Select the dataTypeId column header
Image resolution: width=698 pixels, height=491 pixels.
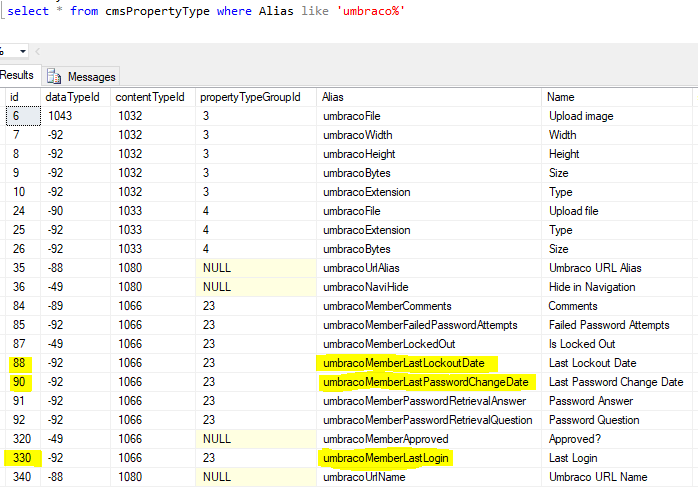tap(76, 97)
